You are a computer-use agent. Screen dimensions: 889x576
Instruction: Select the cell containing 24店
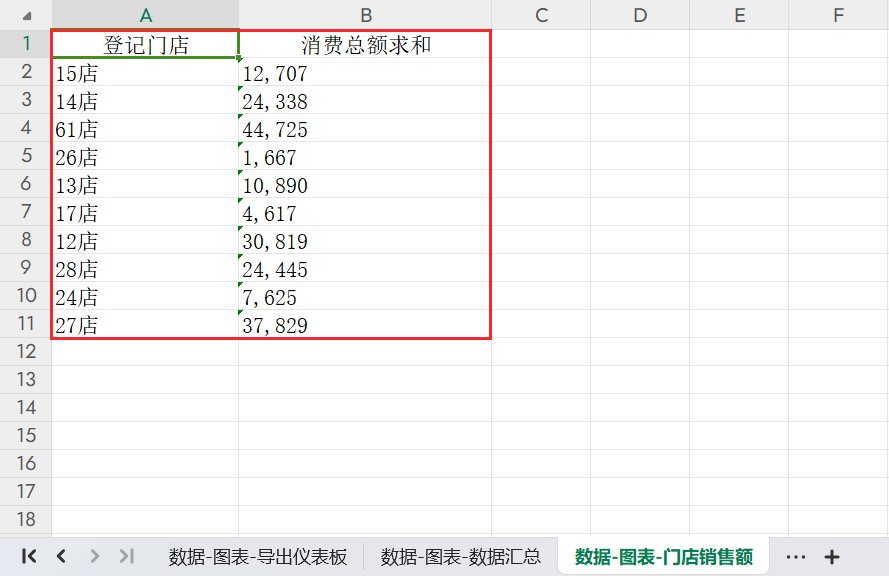[x=145, y=296]
